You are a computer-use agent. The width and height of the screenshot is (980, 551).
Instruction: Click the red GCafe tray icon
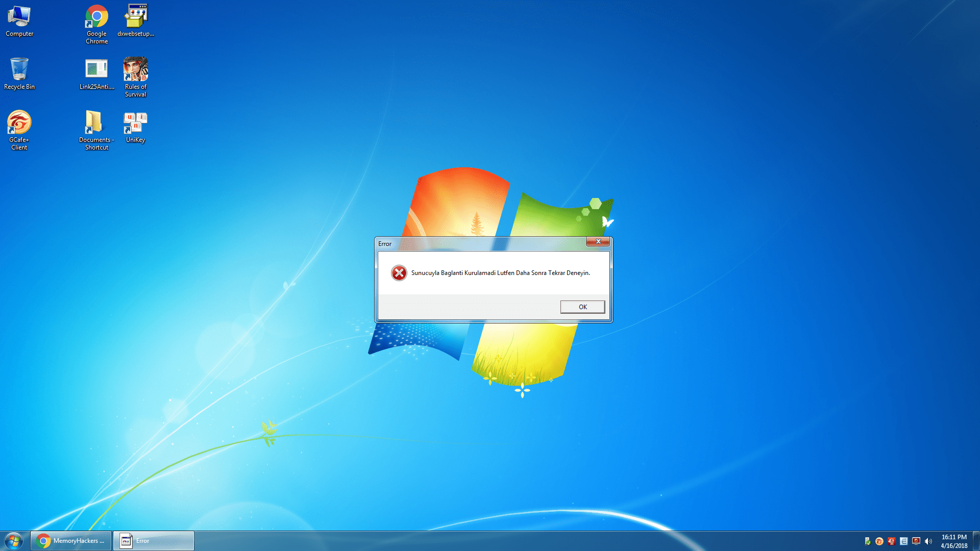[x=891, y=541]
